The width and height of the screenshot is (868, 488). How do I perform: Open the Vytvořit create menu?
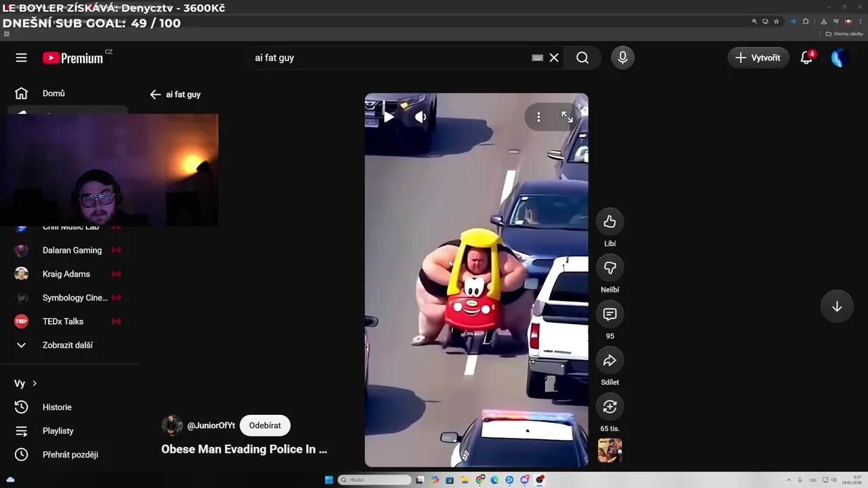[x=758, y=58]
